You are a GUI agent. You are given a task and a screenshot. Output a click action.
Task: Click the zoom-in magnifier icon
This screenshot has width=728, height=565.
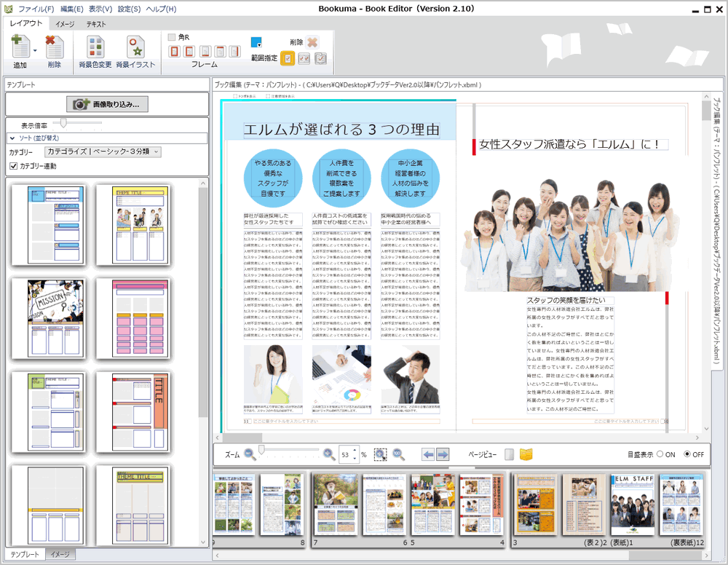pyautogui.click(x=329, y=454)
